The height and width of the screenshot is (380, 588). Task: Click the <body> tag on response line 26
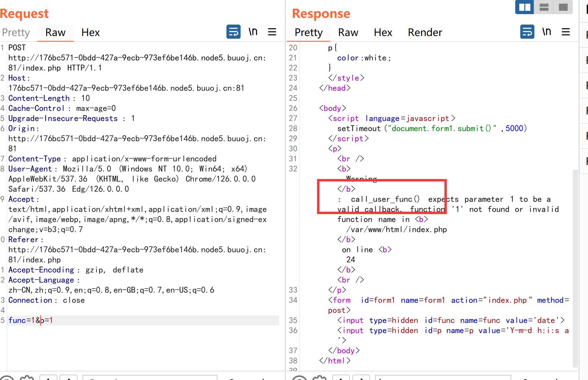[x=333, y=108]
